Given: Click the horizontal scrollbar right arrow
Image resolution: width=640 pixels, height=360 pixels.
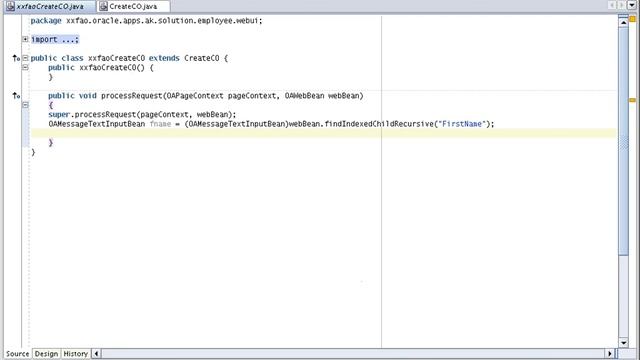Looking at the screenshot, I should [x=610, y=354].
